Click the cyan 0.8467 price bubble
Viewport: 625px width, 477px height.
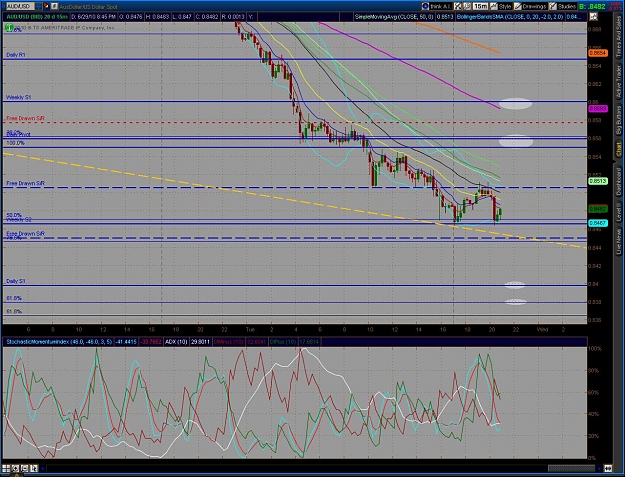pyautogui.click(x=598, y=223)
